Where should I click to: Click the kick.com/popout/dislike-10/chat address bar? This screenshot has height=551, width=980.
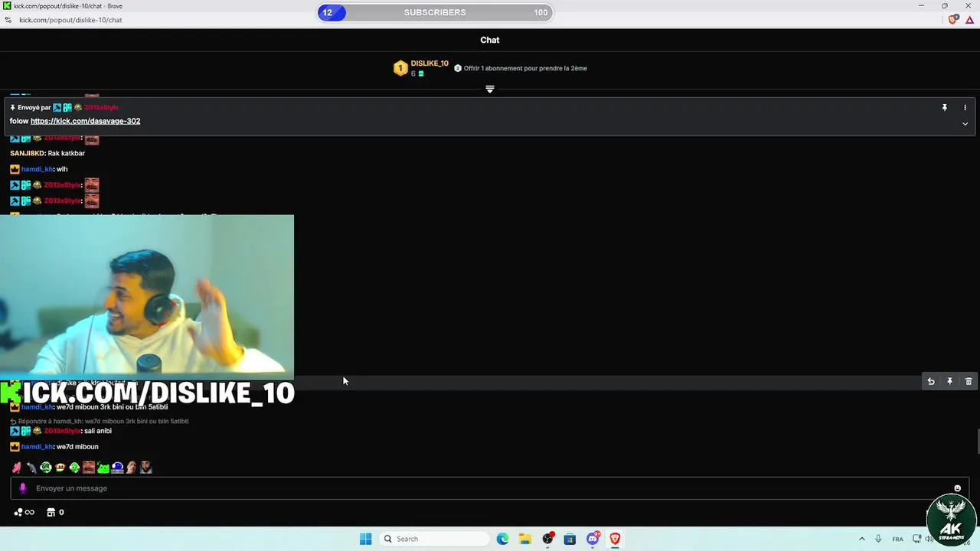[x=70, y=20]
